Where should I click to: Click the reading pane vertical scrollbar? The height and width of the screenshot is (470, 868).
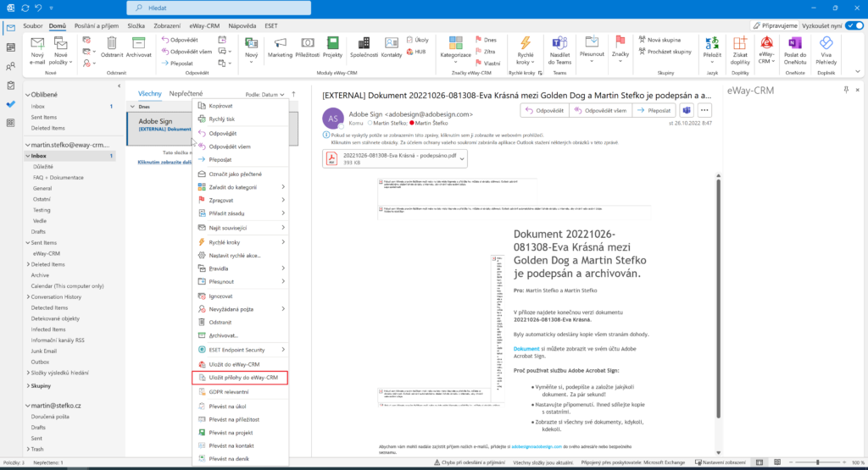pos(718,299)
